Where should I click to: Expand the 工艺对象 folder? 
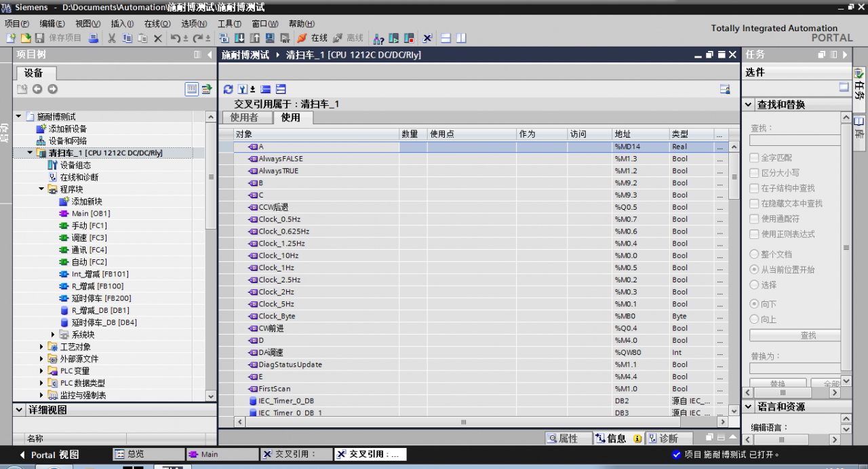(41, 347)
